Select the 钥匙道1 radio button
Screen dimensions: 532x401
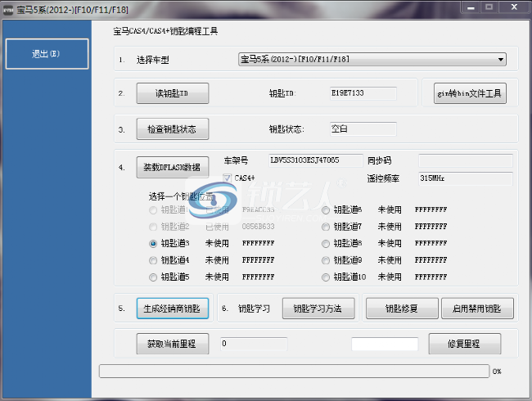pyautogui.click(x=153, y=210)
